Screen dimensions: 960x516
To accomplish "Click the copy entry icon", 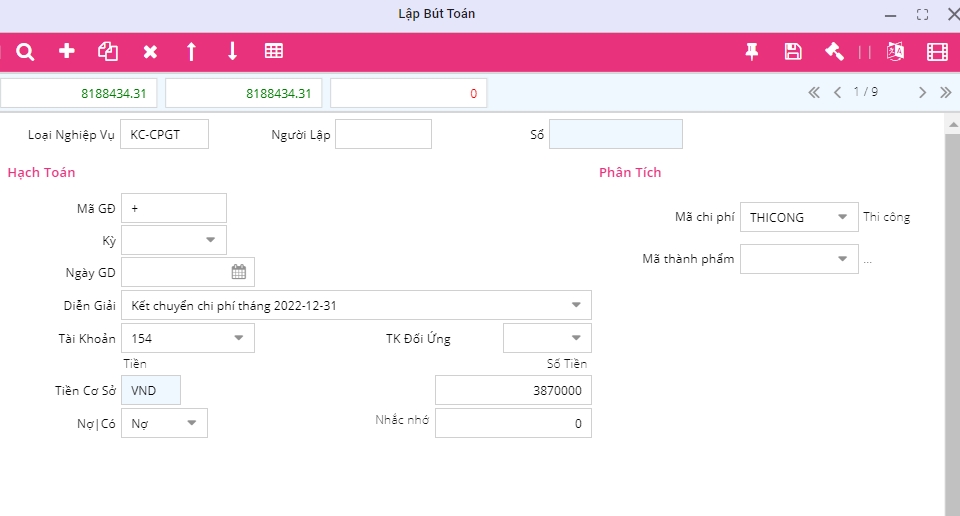I will coord(108,51).
